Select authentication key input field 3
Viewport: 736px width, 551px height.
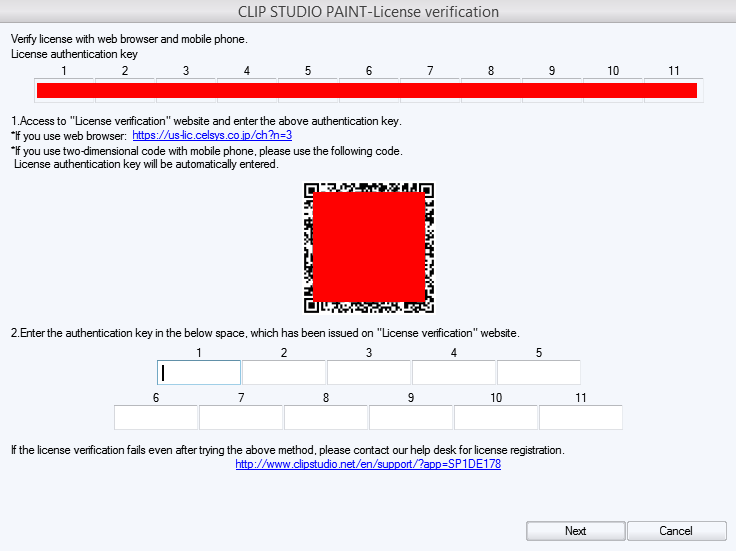(369, 373)
